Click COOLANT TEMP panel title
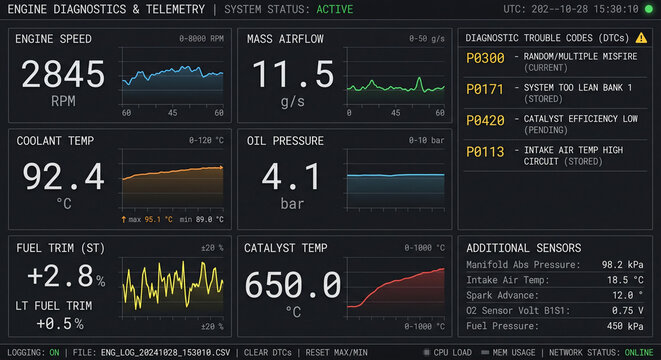The width and height of the screenshot is (661, 360). coord(55,141)
